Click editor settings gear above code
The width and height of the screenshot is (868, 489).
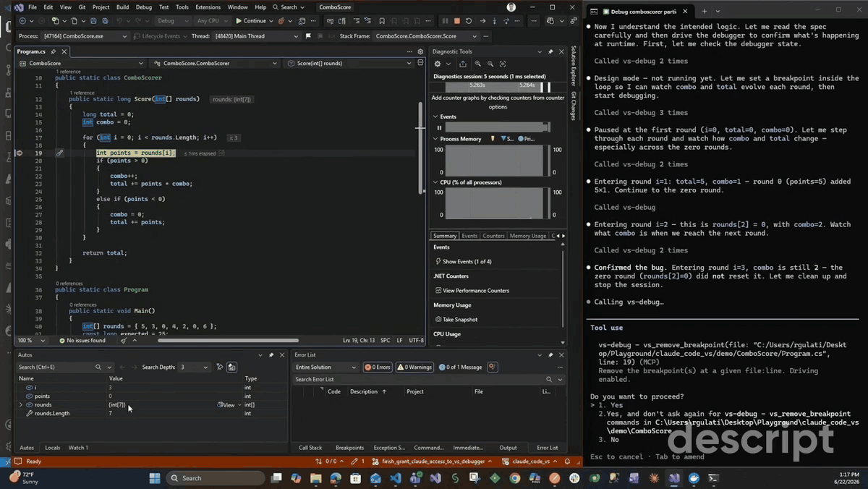click(420, 51)
